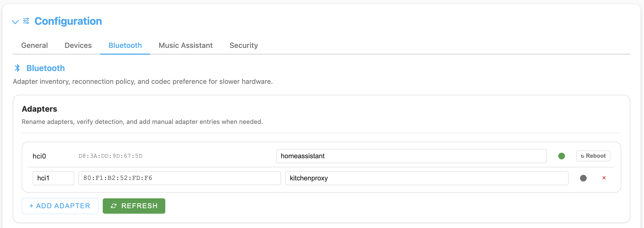Click the Bluetooth symbol icon
The width and height of the screenshot is (644, 228).
(x=17, y=68)
